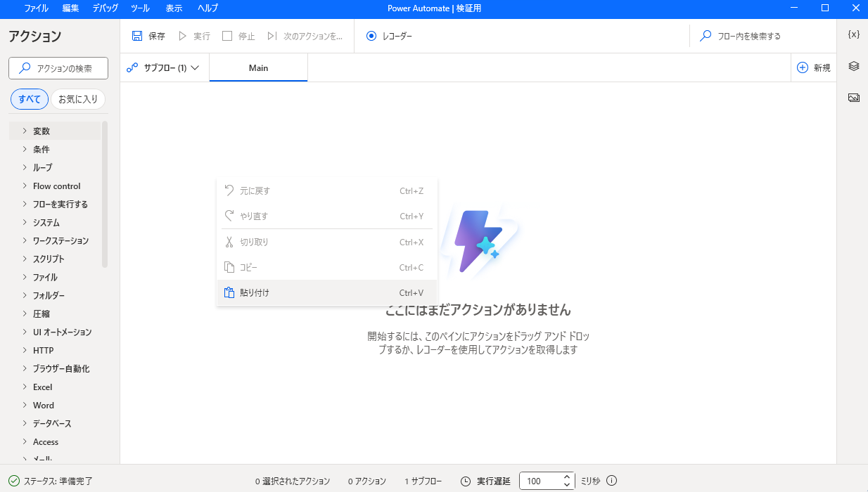Viewport: 868px width, 492px height.
Task: Open the ファイル menu
Action: pos(37,8)
